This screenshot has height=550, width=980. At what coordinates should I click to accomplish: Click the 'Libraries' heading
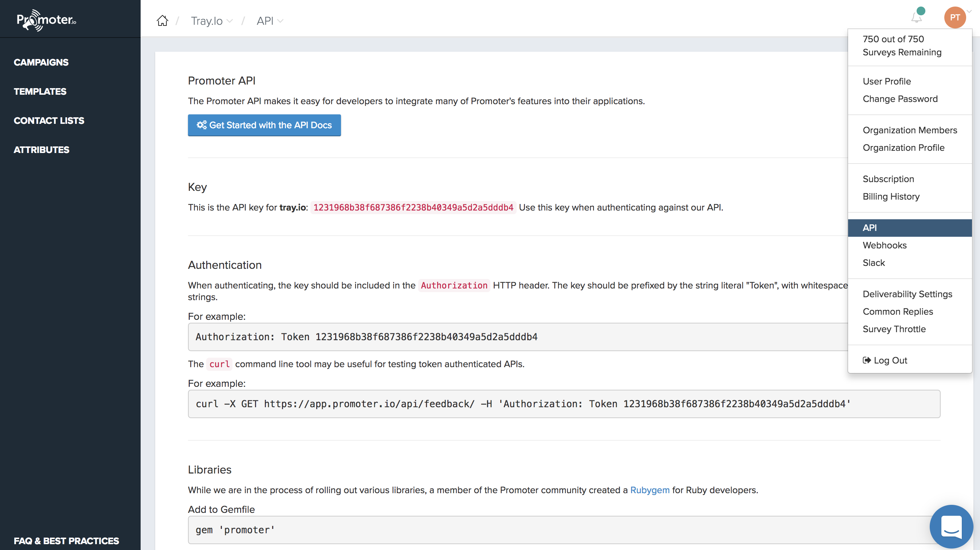point(209,470)
